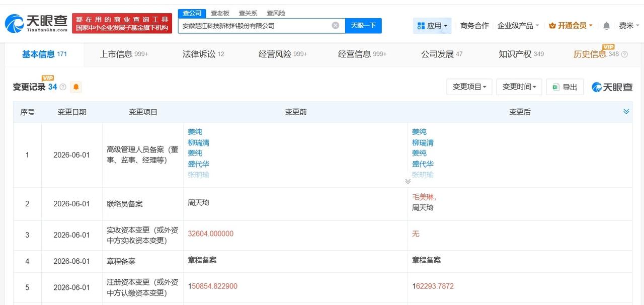The width and height of the screenshot is (644, 305).
Task: Open 张明瑜 link in the 变更前 column
Action: click(x=199, y=175)
